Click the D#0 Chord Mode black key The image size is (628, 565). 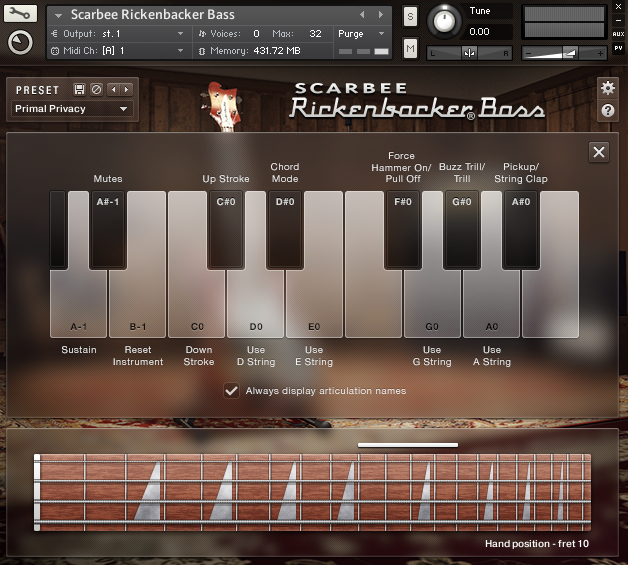(x=285, y=229)
